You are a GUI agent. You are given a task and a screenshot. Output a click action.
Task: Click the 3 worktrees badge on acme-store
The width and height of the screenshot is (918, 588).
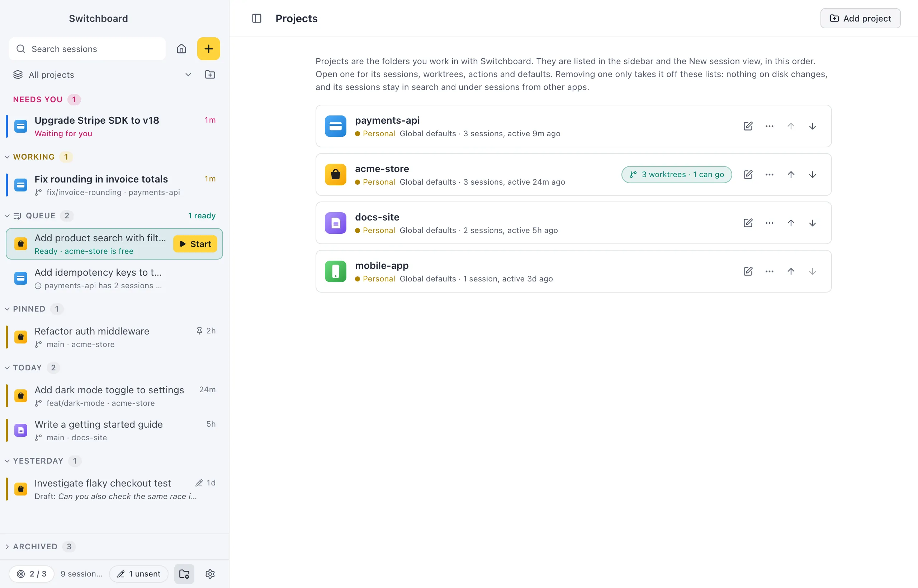click(x=677, y=175)
